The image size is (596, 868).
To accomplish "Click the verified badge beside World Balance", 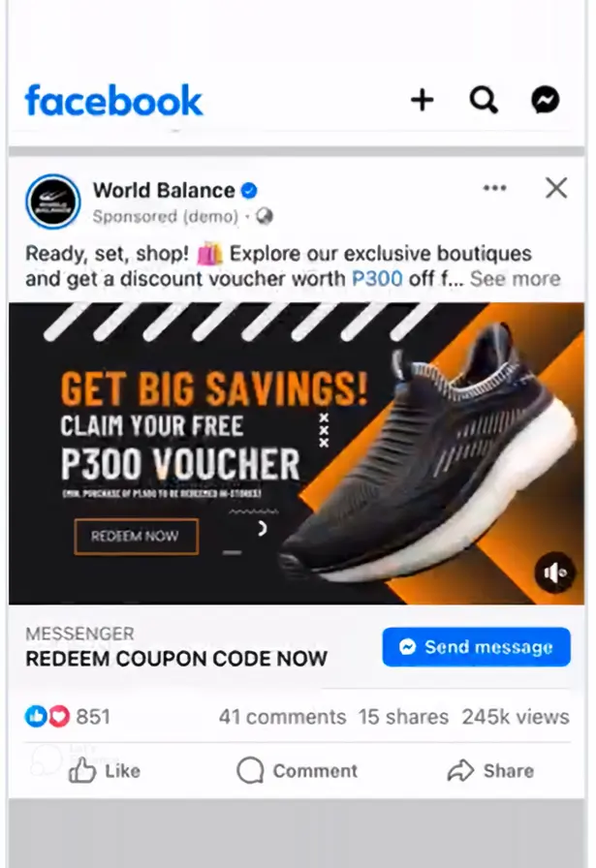I will pos(249,191).
